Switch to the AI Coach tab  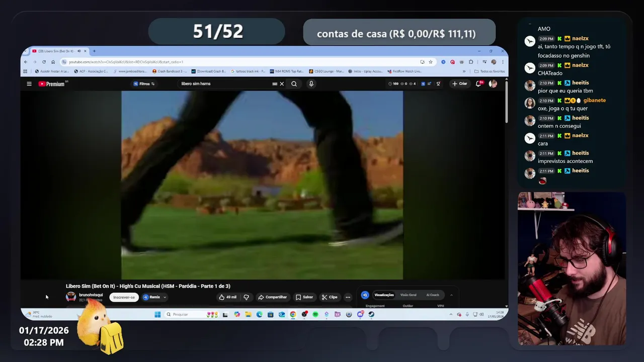point(433,295)
